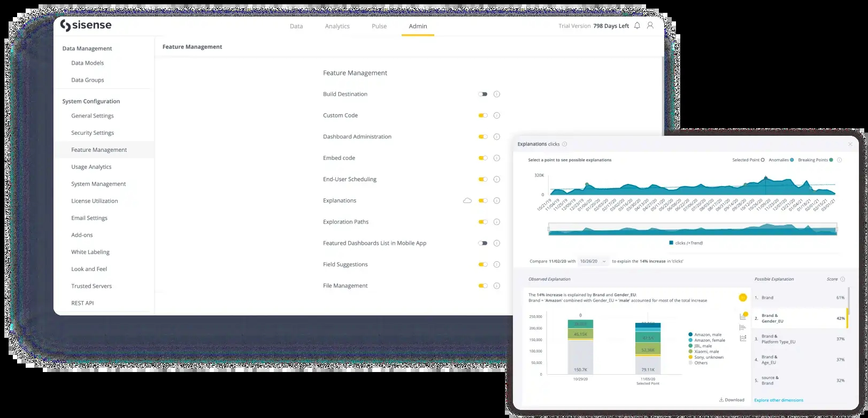Screen dimensions: 868x418
Task: Select the line chart view icon
Action: tap(743, 338)
